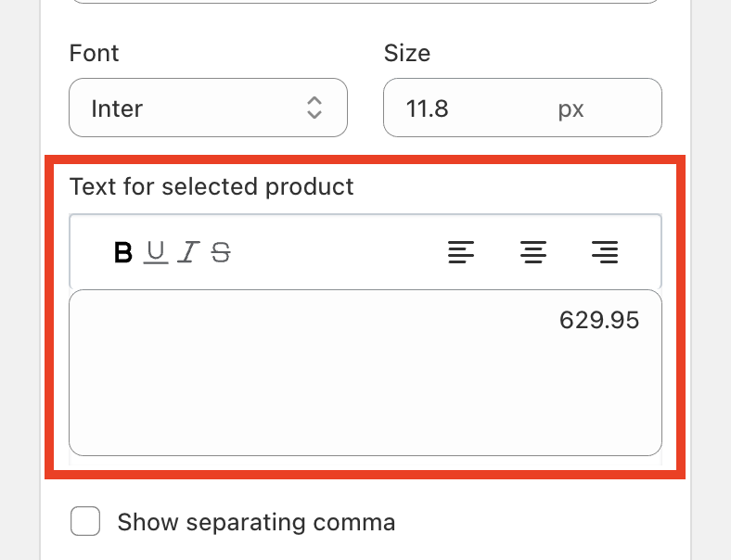Enable italic formatting in the editor toolbar
731x560 pixels.
[188, 251]
